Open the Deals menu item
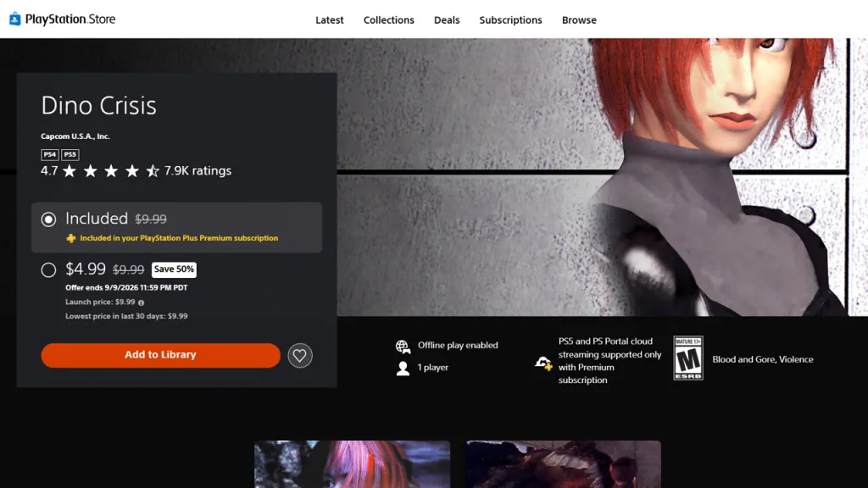This screenshot has width=868, height=488. [x=447, y=20]
